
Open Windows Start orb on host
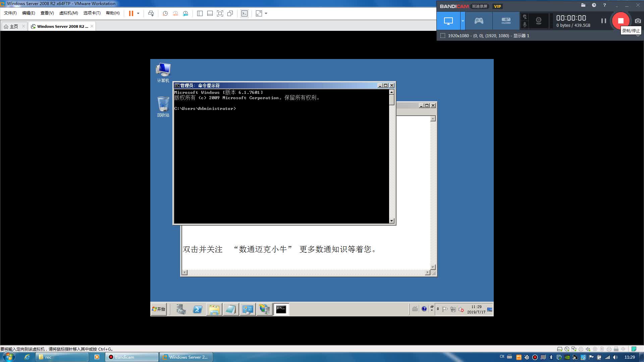[9, 357]
